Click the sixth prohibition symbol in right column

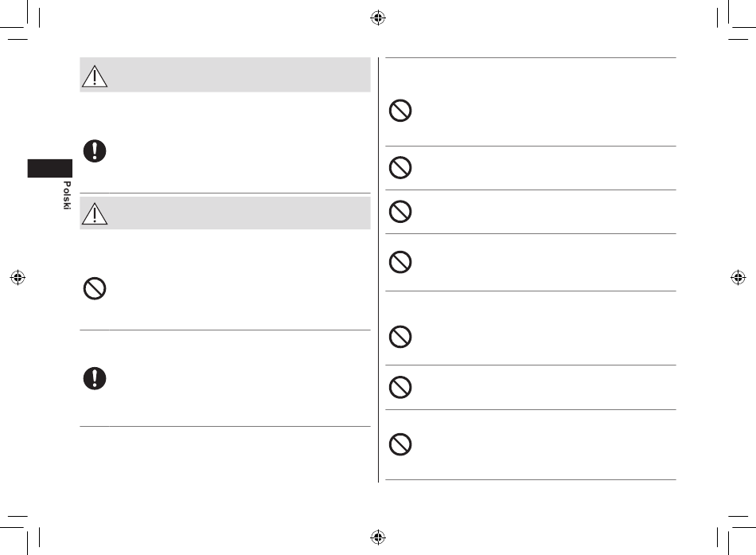coord(400,387)
